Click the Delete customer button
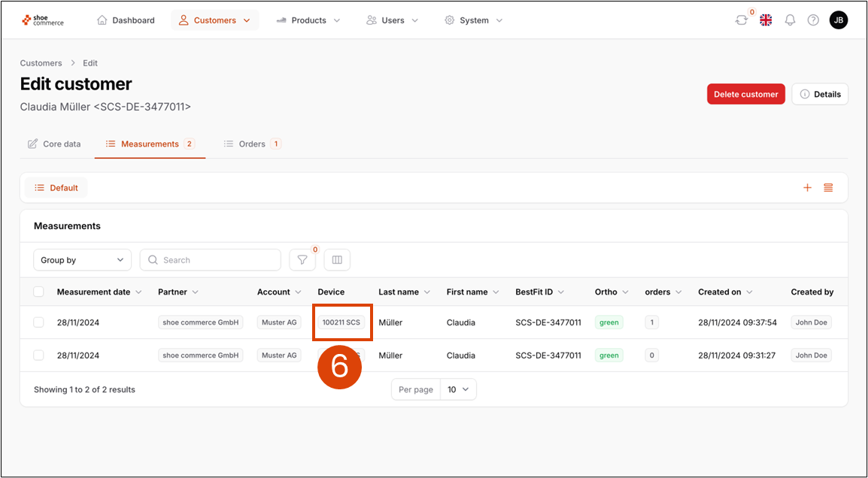This screenshot has width=868, height=478. (x=745, y=94)
